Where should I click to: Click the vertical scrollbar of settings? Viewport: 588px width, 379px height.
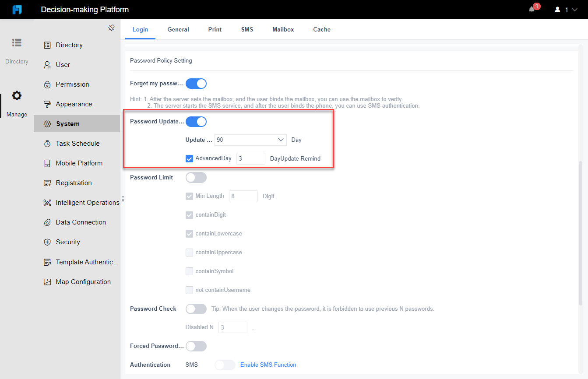(581, 233)
